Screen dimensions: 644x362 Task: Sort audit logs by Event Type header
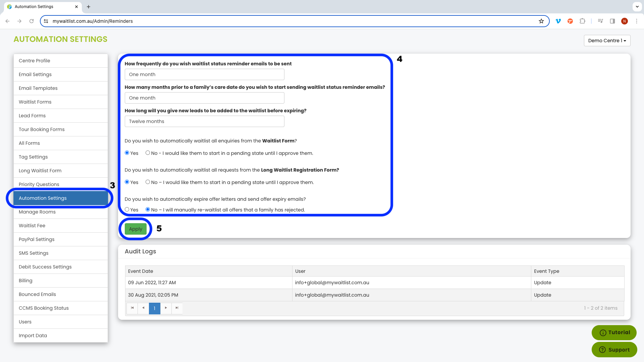coord(578,271)
